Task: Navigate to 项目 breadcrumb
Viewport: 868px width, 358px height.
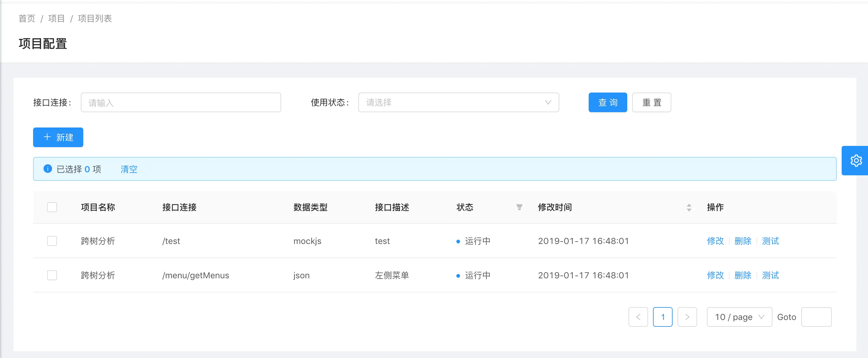Action: (x=56, y=18)
